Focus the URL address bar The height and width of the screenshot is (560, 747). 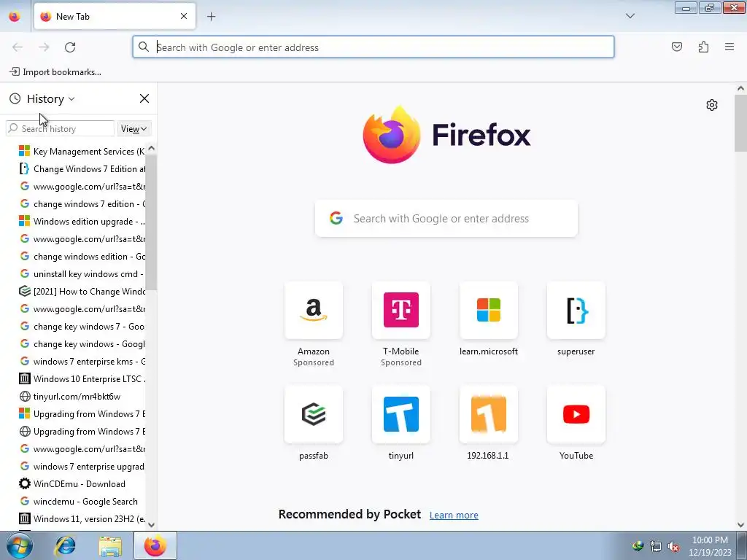373,47
